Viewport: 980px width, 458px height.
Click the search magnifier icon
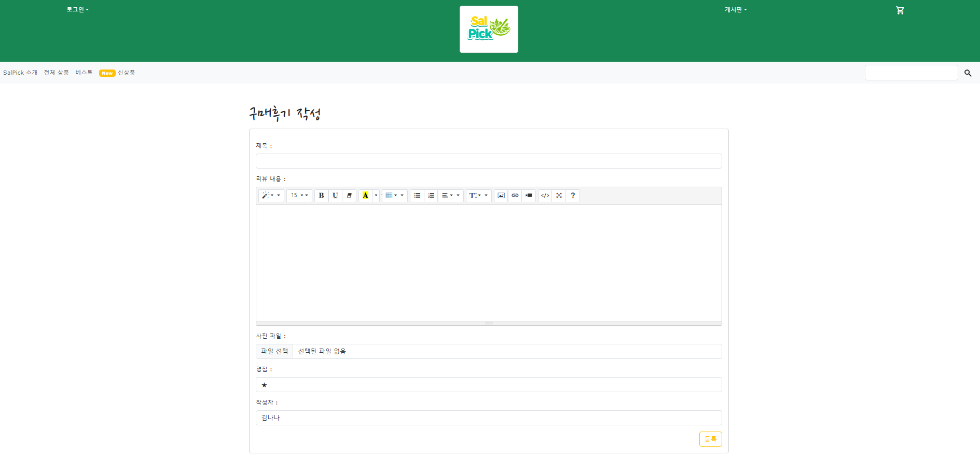click(968, 73)
